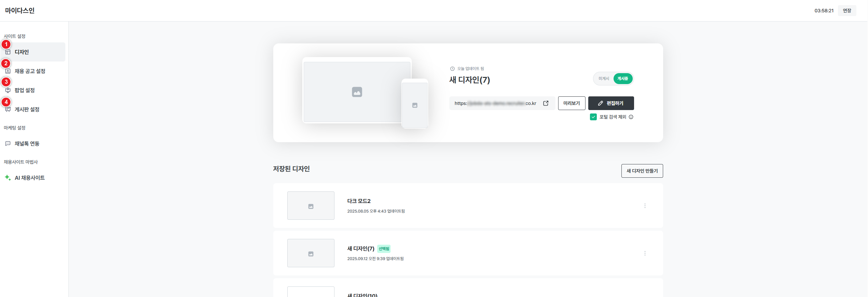This screenshot has height=297, width=868.
Task: Click 새 디자인 만들기 button
Action: tap(642, 171)
